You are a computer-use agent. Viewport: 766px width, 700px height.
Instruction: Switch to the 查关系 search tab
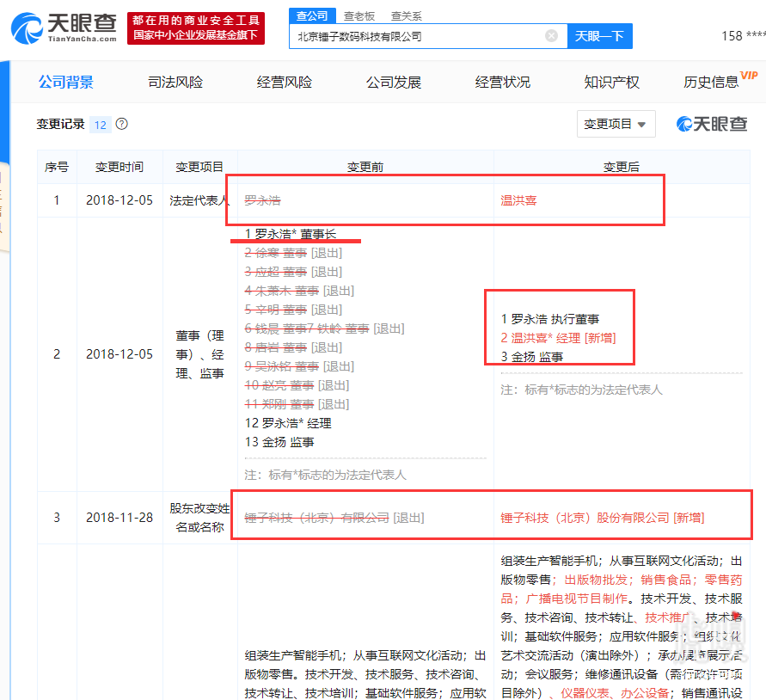tap(406, 16)
